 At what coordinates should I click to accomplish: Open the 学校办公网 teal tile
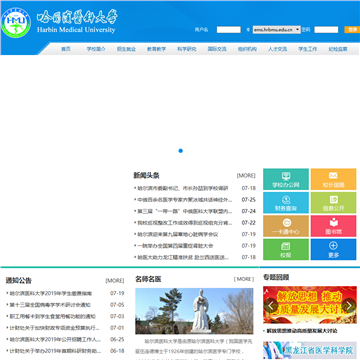point(286,179)
